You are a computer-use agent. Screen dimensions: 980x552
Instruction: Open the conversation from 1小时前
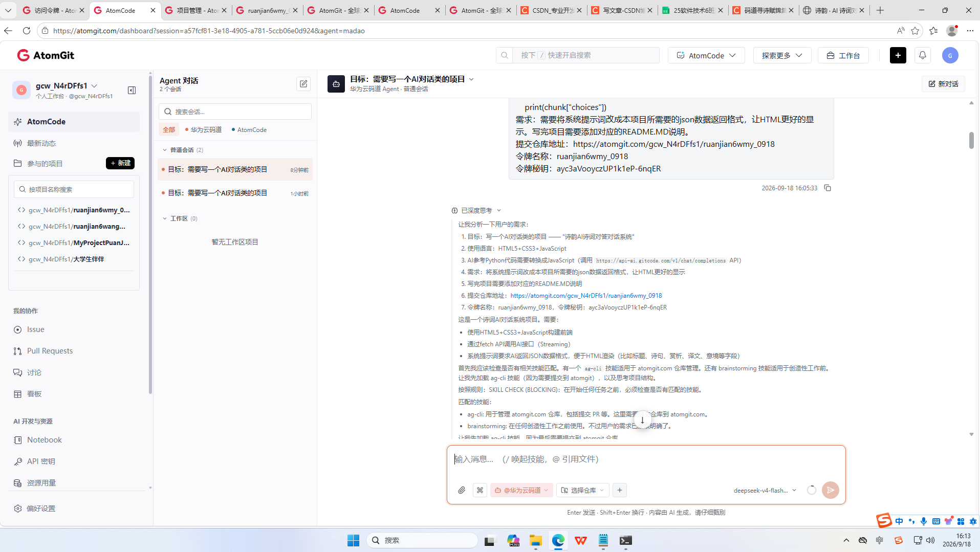235,193
